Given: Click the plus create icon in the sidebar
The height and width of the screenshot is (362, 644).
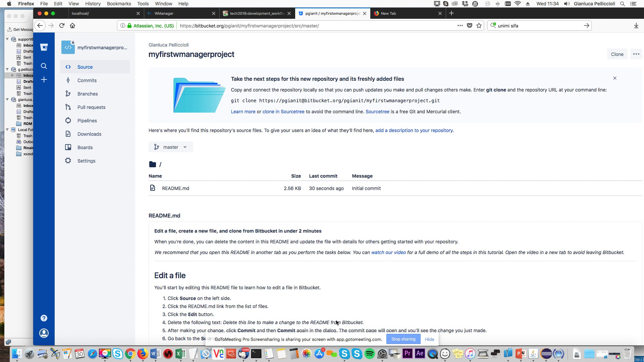Looking at the screenshot, I should coord(44,79).
